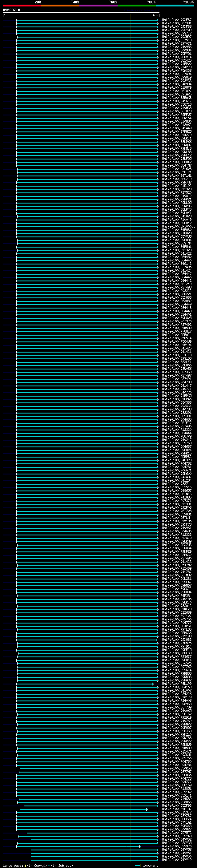Select hit label UniRef100_Q14K89
Viewport: 197px width, 868px height.
[x=177, y=799]
